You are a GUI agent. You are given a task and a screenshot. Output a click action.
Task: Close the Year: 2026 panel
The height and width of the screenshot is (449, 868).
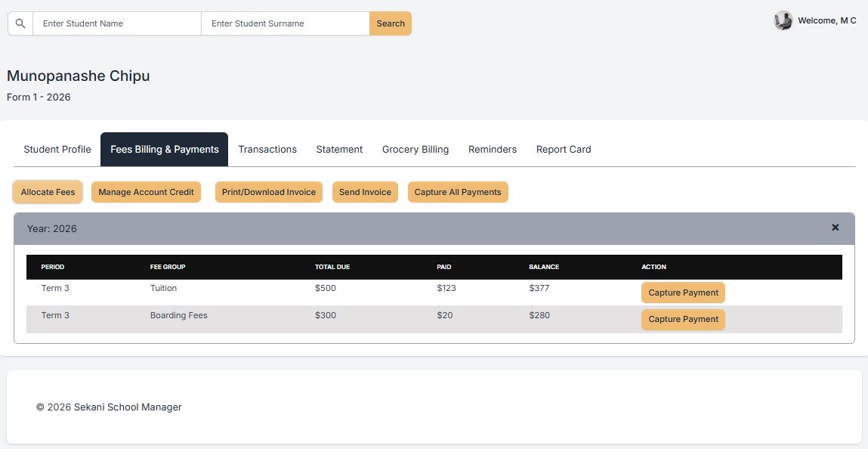[836, 228]
